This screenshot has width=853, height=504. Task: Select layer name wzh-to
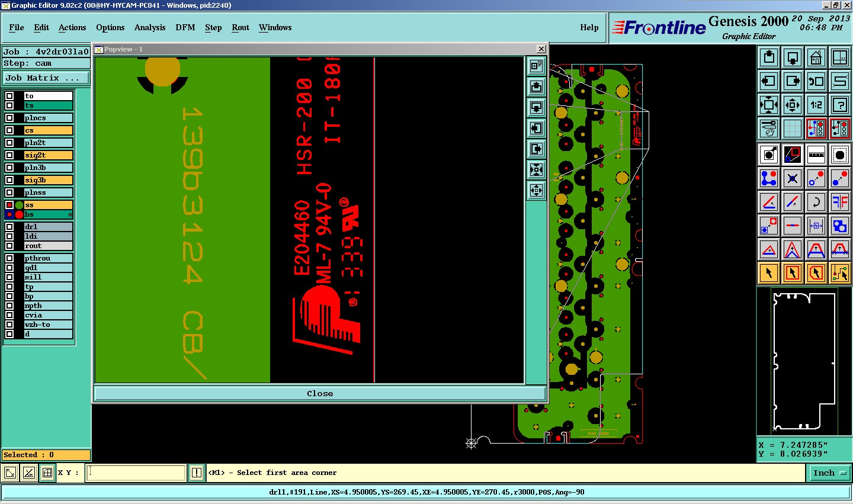click(48, 325)
